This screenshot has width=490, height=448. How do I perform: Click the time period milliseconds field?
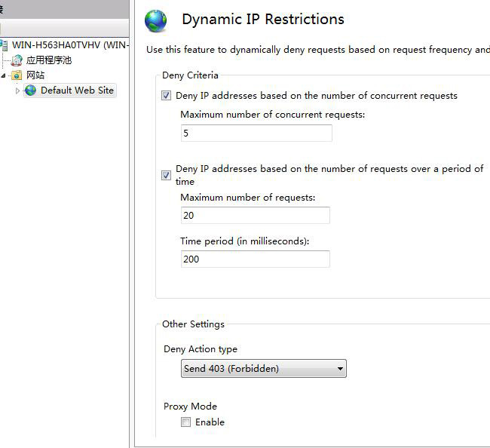point(255,259)
